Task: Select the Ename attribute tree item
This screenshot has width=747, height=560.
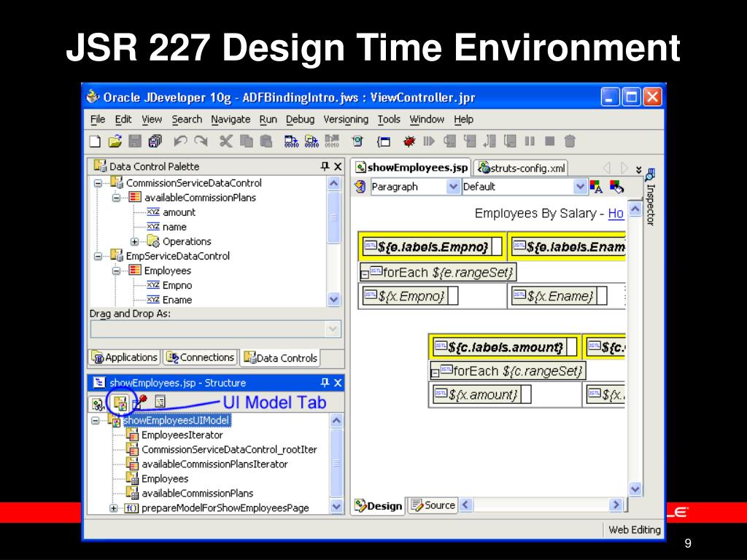Action: [x=177, y=300]
